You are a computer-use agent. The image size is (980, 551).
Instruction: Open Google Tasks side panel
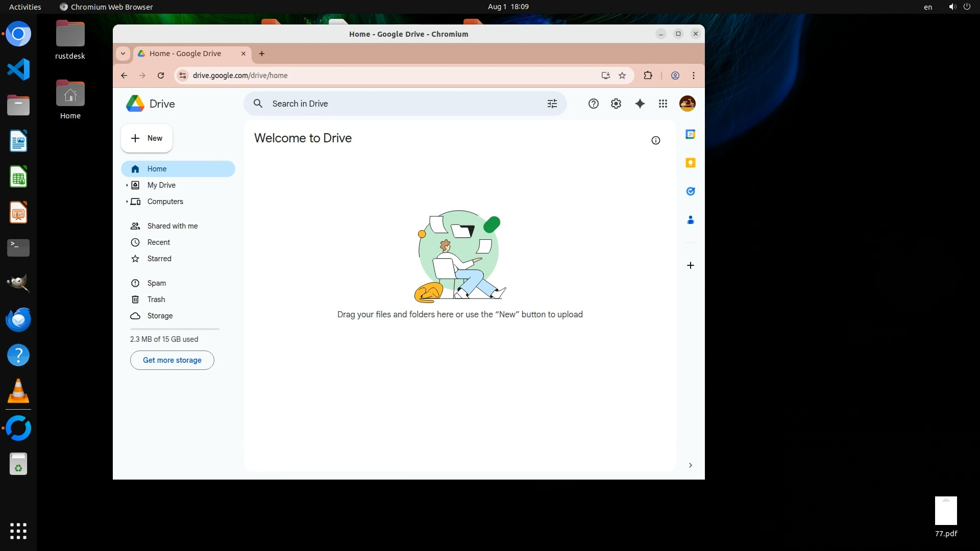690,191
